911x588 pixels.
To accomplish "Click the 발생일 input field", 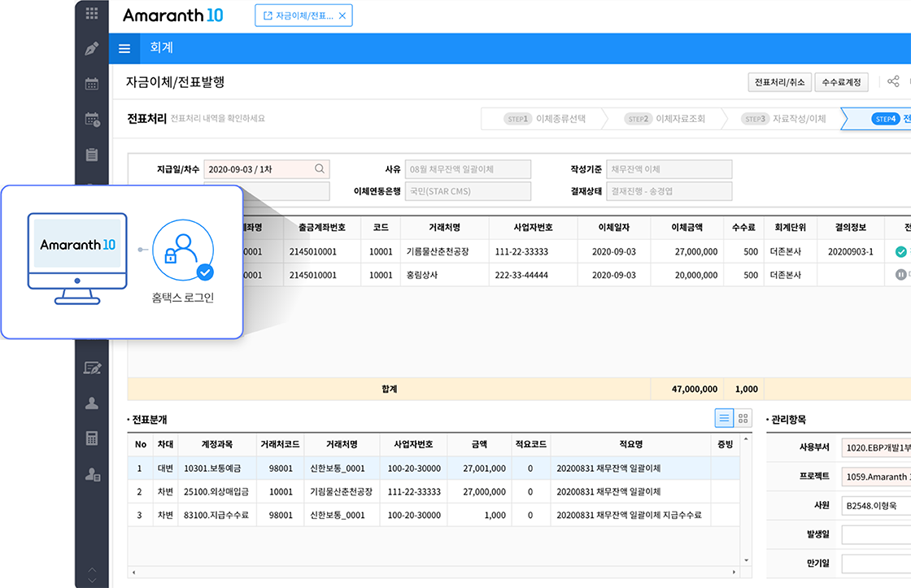I will (x=876, y=534).
